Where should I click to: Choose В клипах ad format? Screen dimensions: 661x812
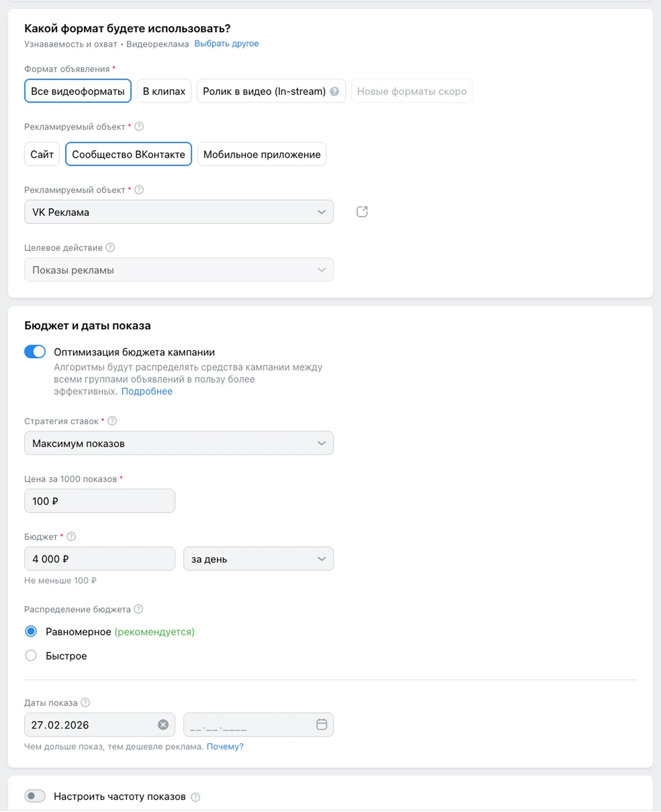[164, 91]
